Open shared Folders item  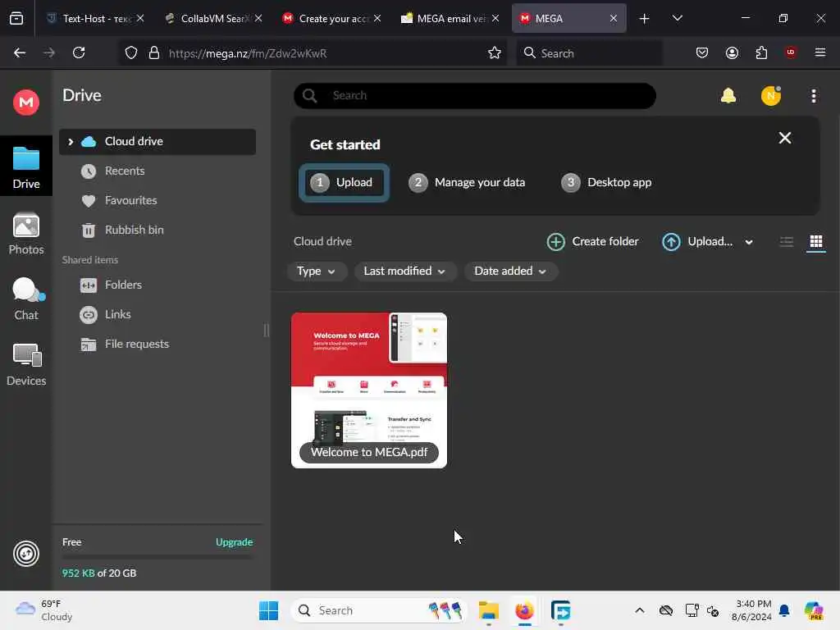123,285
